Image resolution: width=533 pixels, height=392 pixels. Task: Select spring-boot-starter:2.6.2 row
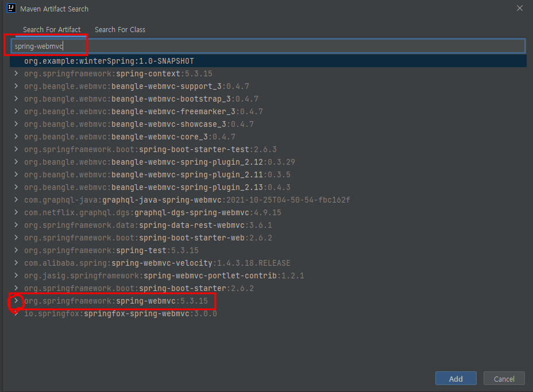(x=268, y=288)
